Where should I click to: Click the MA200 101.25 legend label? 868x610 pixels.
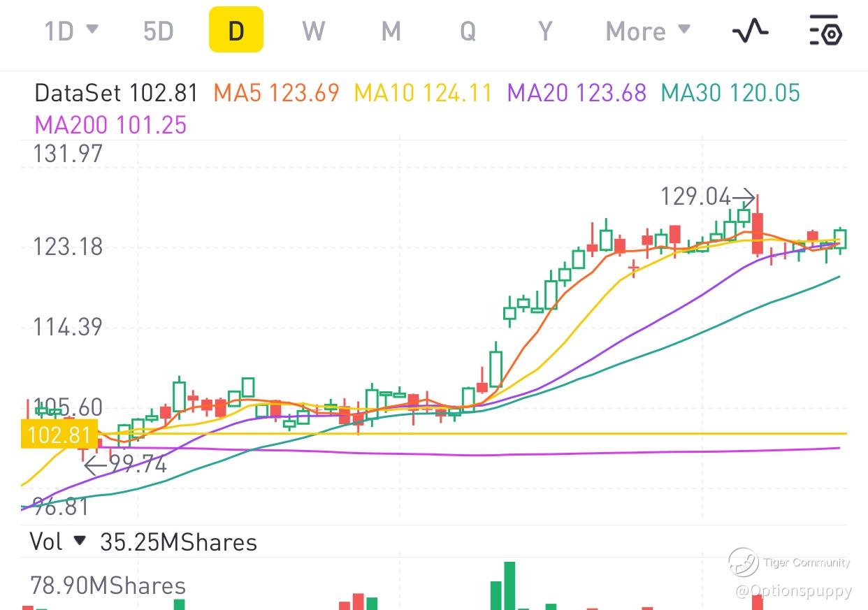point(110,126)
